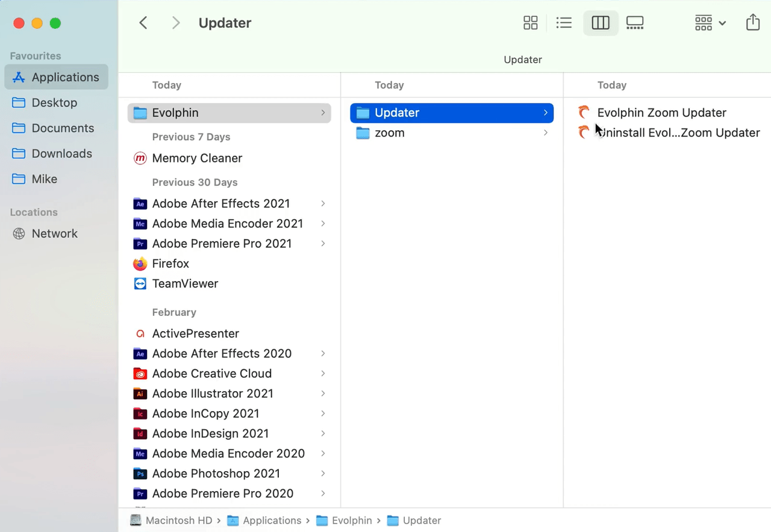
Task: Expand Adobe Creative Cloud chevron
Action: [323, 373]
